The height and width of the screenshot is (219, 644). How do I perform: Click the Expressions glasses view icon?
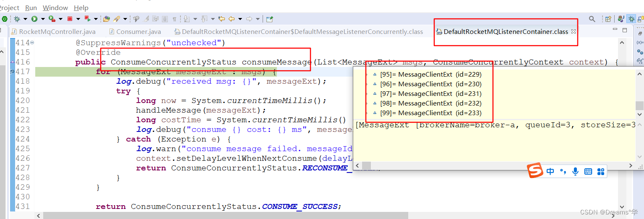[640, 61]
